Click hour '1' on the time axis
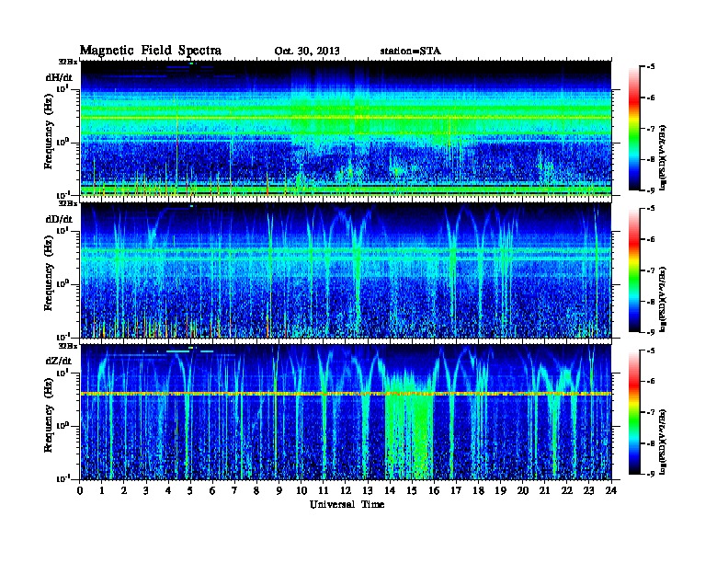Screen dimensions: 728x563 (x=102, y=490)
